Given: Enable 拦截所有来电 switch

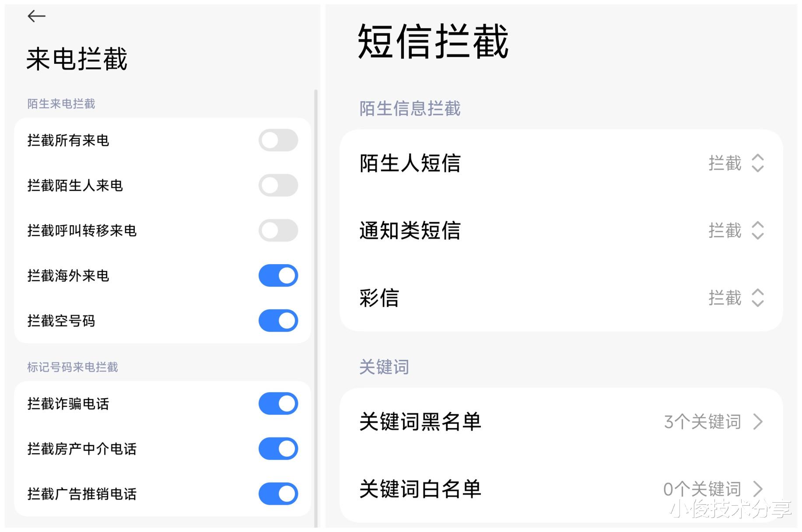Looking at the screenshot, I should point(278,140).
